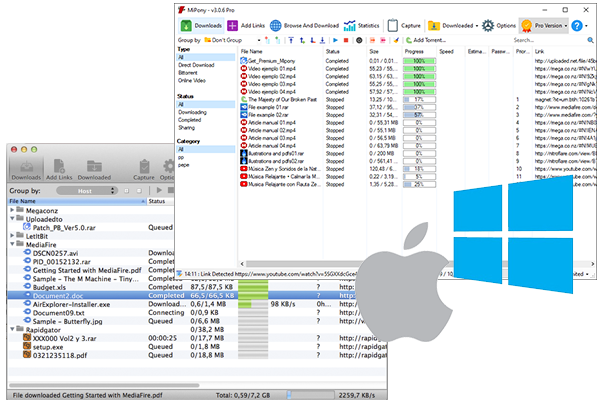600x400 pixels.
Task: Filter status by Completed in sidebar
Action: pos(189,120)
